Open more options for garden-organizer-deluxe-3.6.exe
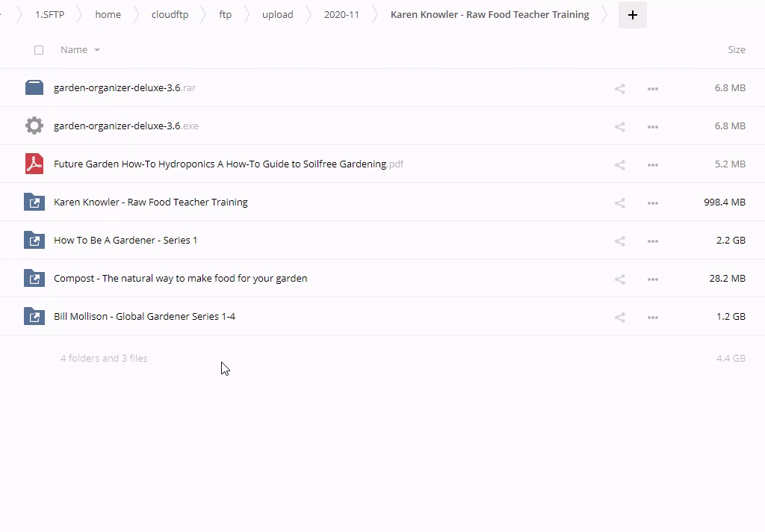Viewport: 765px width, 532px height. click(x=652, y=126)
